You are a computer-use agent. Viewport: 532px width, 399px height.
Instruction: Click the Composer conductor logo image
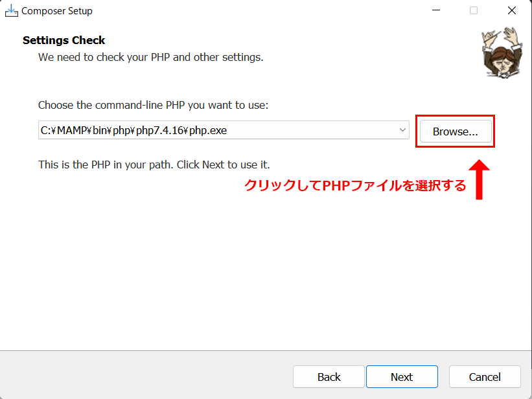click(x=502, y=52)
